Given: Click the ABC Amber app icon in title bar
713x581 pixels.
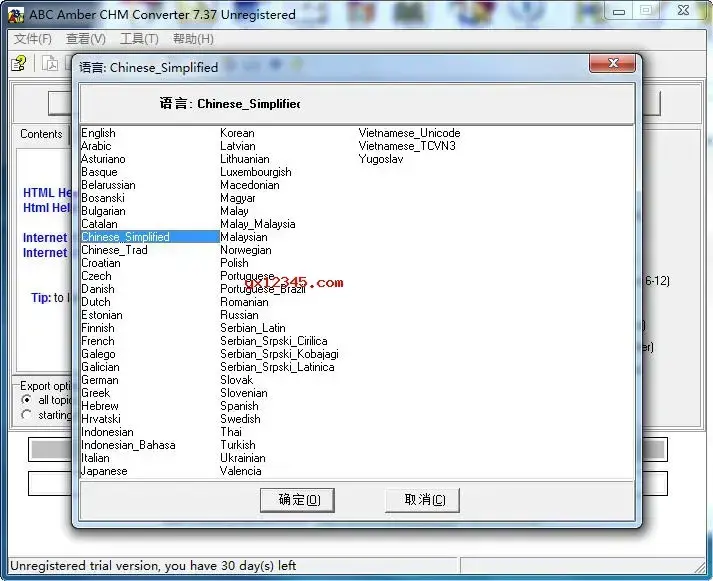Looking at the screenshot, I should click(x=16, y=15).
